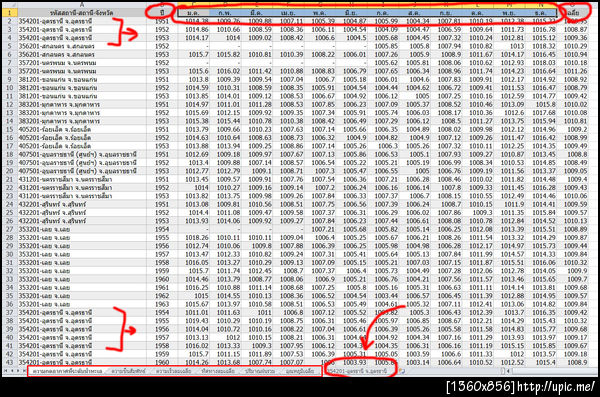
Task: Switch to the ความเร็วลมเฉลี่ย sheet tab
Action: (x=173, y=371)
